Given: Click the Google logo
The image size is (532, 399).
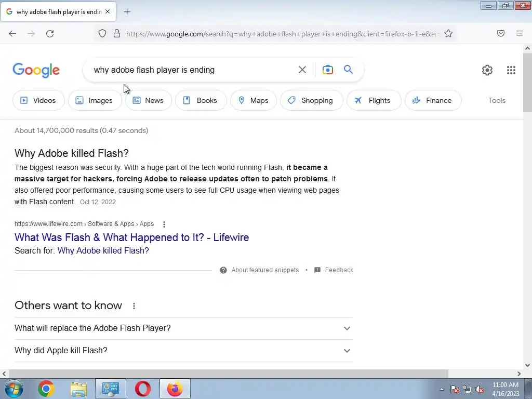Looking at the screenshot, I should 36,70.
